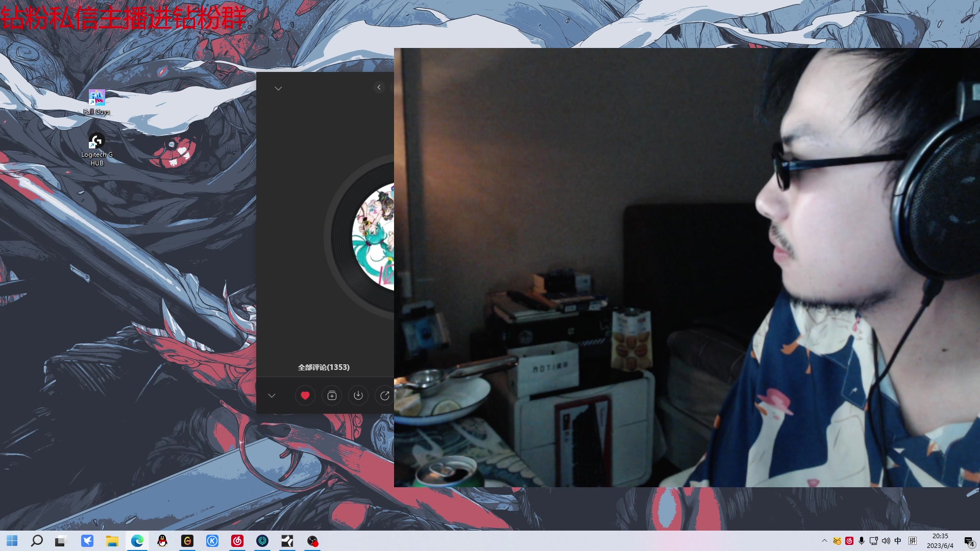Viewport: 980px width, 551px height.
Task: Collapse player with top-left chevron
Action: pos(278,88)
